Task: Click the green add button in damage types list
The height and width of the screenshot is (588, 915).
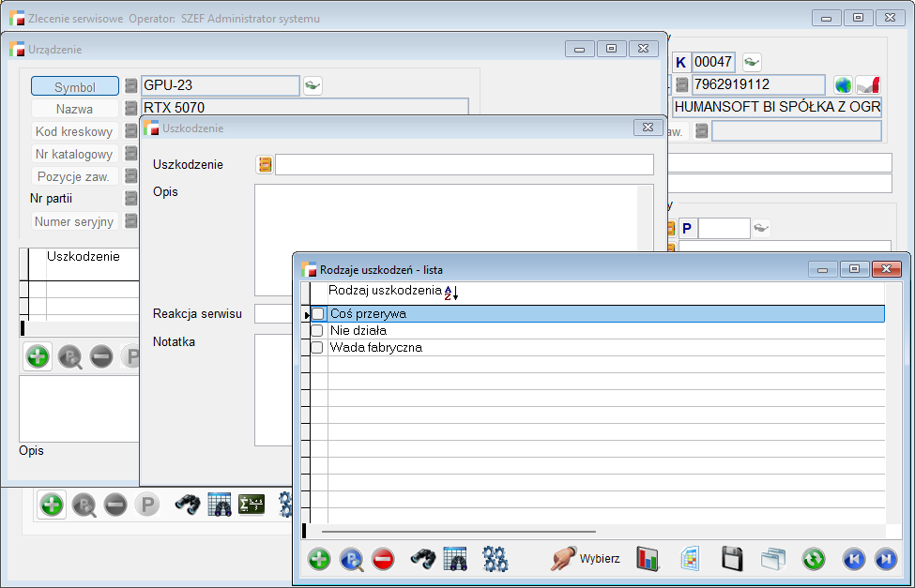Action: [319, 560]
